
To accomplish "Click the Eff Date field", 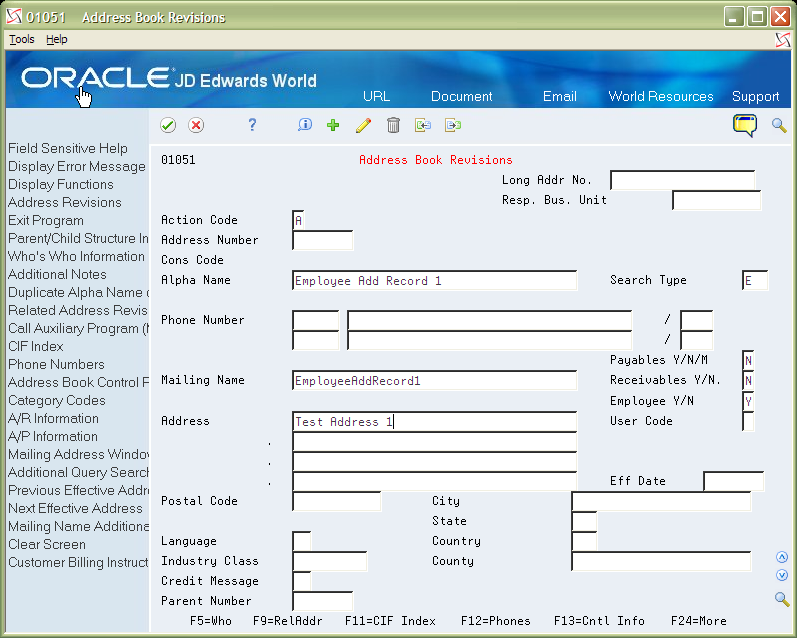I will click(x=733, y=481).
